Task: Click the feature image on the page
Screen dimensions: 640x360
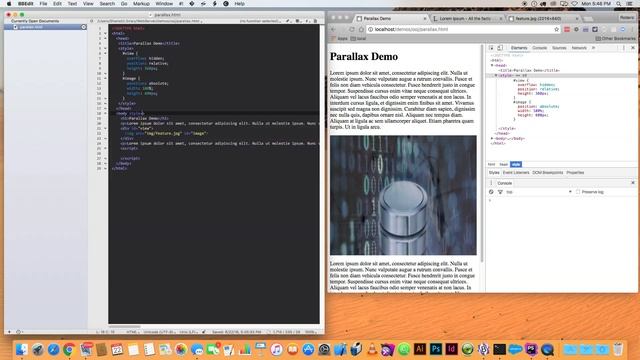Action: (403, 195)
